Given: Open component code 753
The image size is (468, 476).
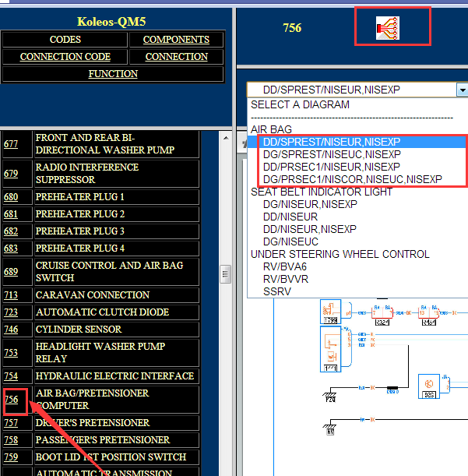Looking at the screenshot, I should (x=11, y=353).
